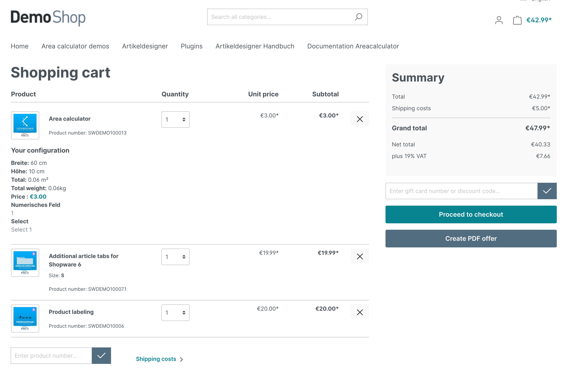The height and width of the screenshot is (392, 565).
Task: Click the Your configuration heading
Action: 40,150
